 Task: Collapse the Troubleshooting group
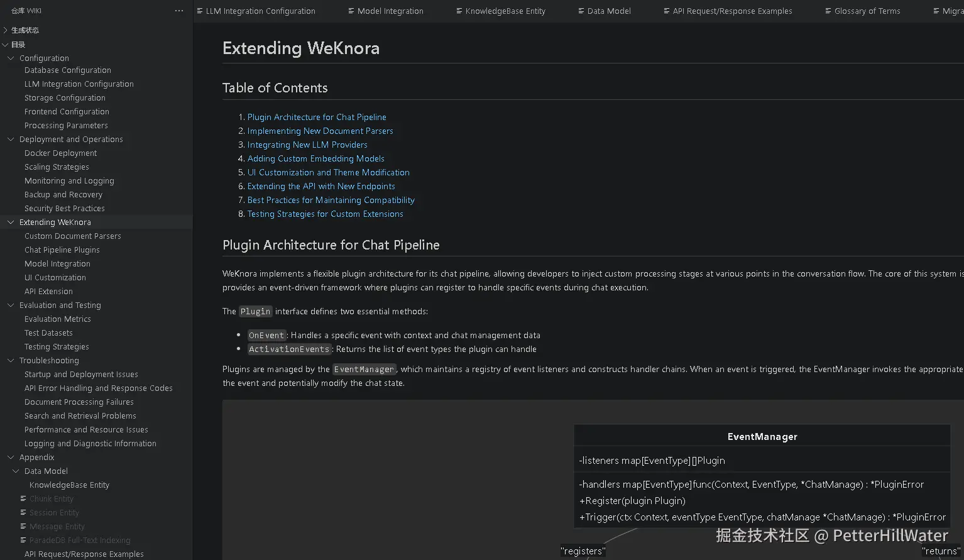click(11, 361)
